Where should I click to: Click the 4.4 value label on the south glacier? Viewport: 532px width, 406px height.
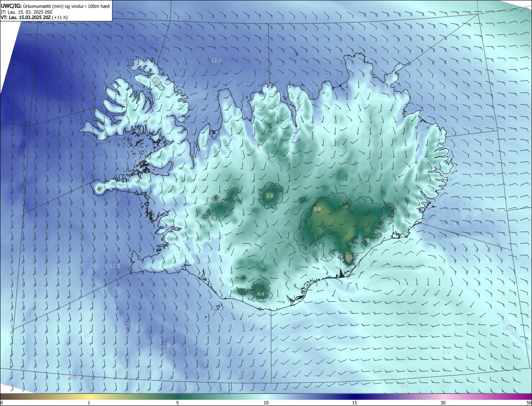(261, 294)
